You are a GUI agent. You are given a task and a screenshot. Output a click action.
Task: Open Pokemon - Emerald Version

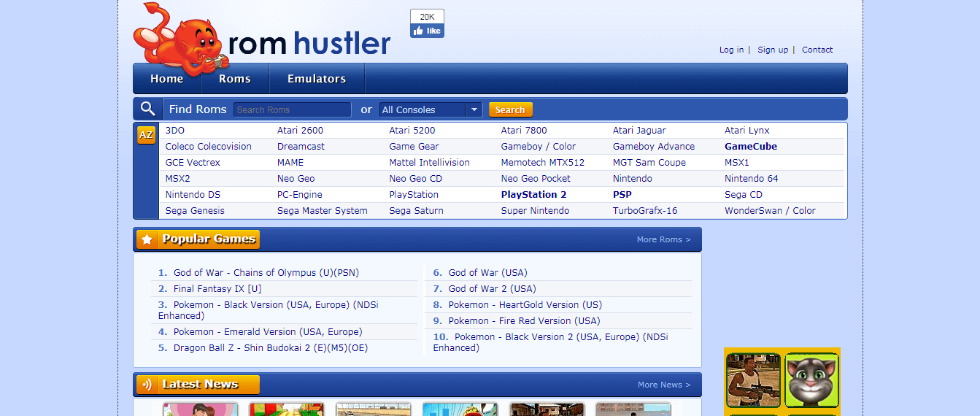point(268,332)
